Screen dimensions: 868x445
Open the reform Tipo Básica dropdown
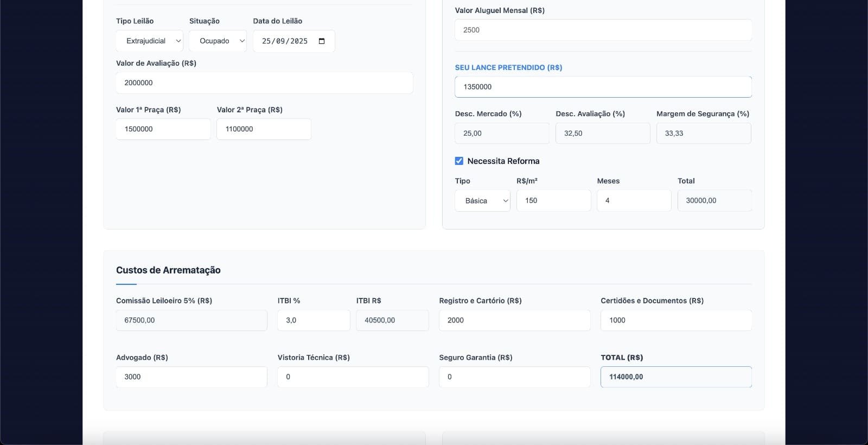[482, 201]
